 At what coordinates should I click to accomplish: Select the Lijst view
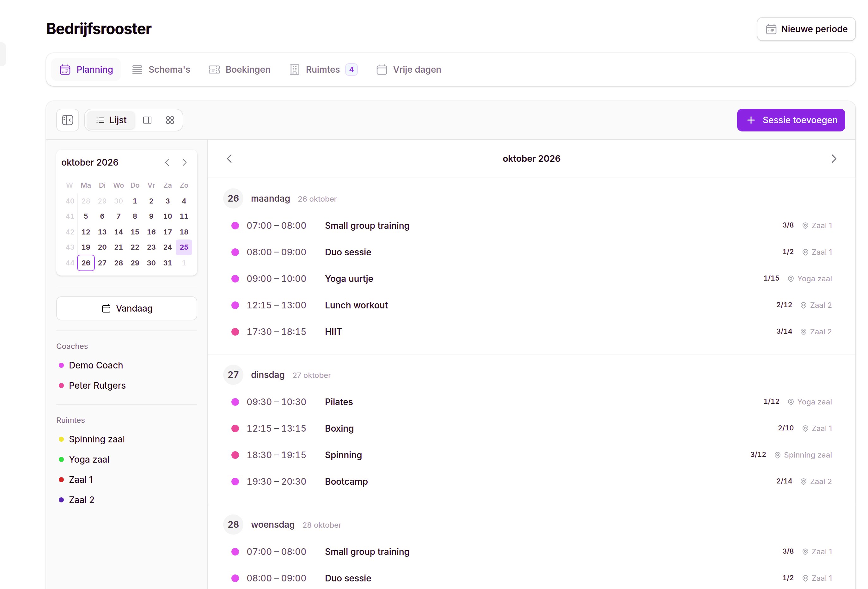tap(111, 120)
